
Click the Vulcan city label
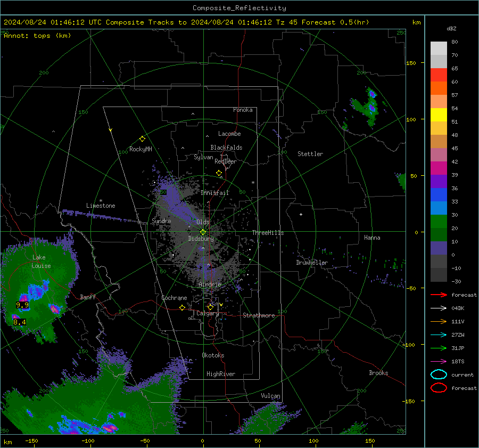271,396
